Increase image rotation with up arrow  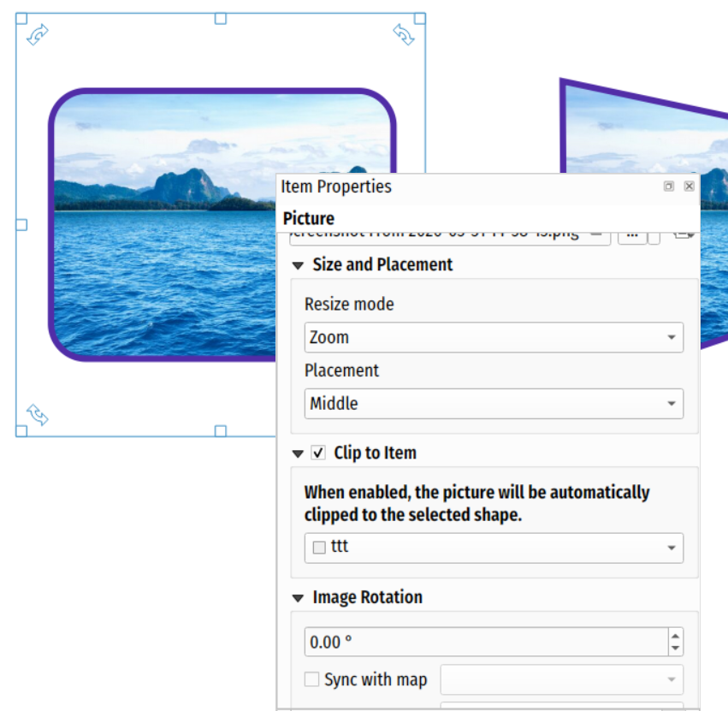[676, 636]
